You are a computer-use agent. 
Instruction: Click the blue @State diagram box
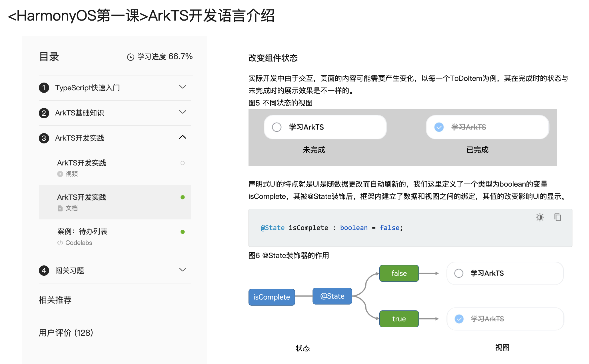point(332,296)
